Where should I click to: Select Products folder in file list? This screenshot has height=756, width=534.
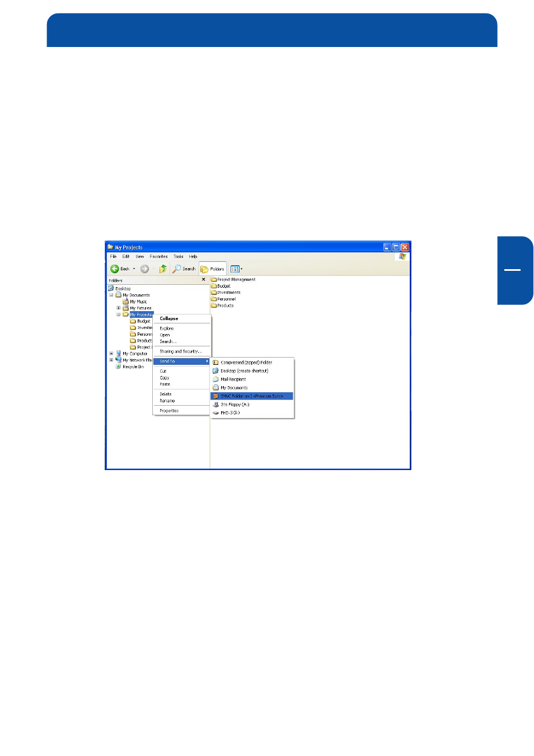coord(222,306)
